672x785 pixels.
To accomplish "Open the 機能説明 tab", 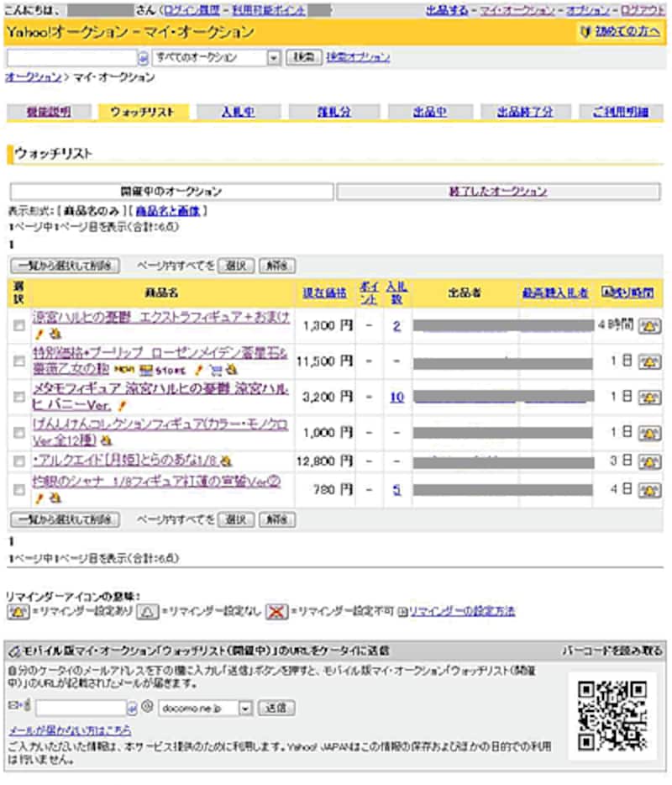I will click(49, 112).
